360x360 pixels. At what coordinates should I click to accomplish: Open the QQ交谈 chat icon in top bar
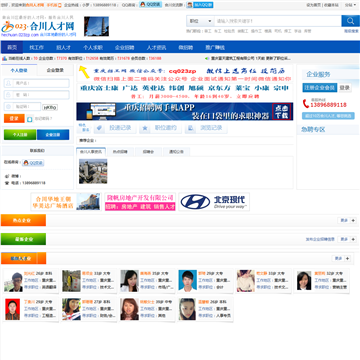[x=150, y=5]
